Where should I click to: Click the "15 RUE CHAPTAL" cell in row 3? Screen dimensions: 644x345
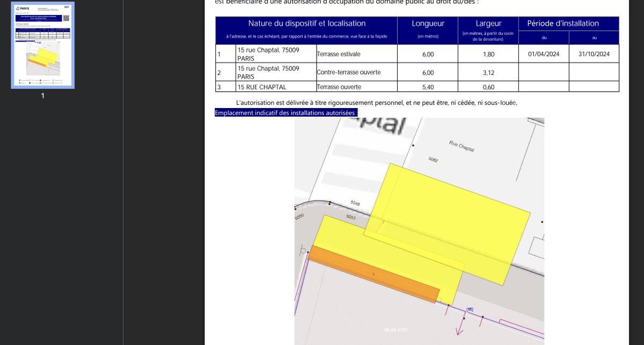click(275, 87)
